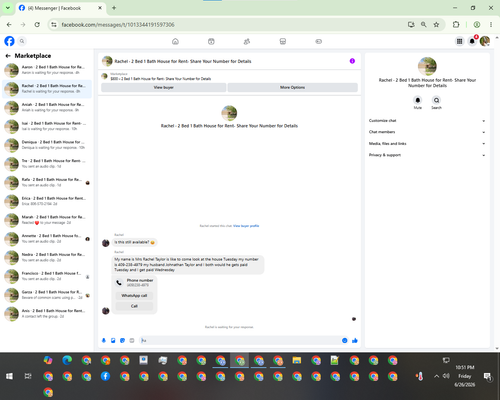Viewport: 500px width, 400px height.
Task: Open the volume control in system tray
Action: pos(446,376)
